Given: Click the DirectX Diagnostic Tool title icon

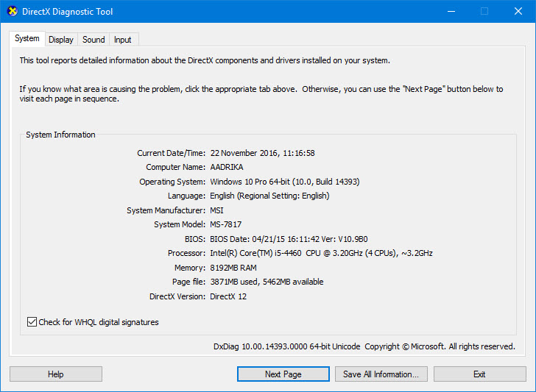Looking at the screenshot, I should [x=13, y=11].
